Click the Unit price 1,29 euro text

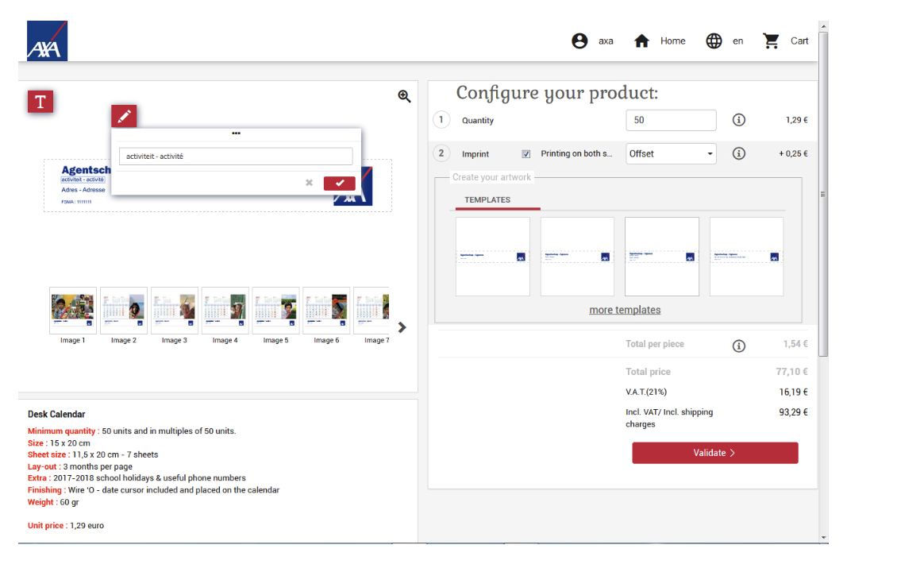[x=65, y=525]
